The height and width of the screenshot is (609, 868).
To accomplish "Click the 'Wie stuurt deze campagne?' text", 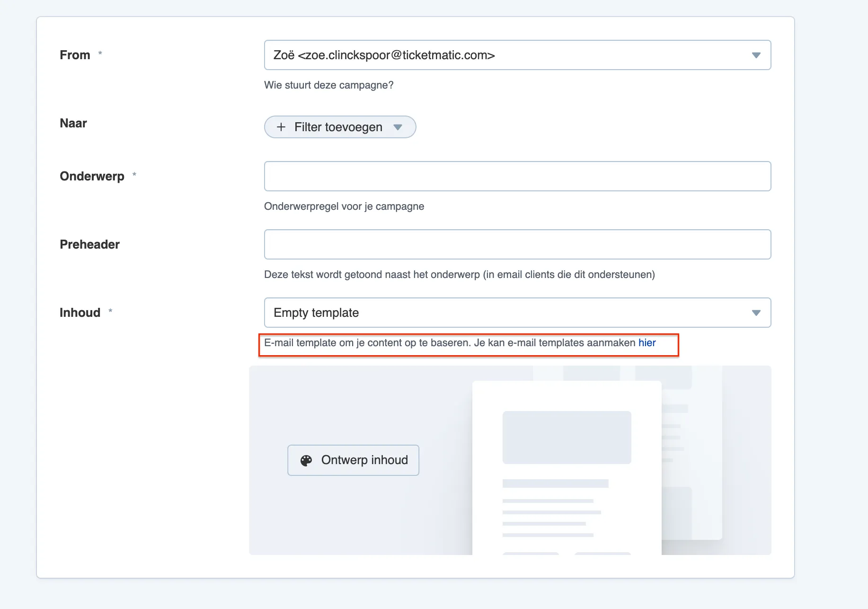I will 328,85.
